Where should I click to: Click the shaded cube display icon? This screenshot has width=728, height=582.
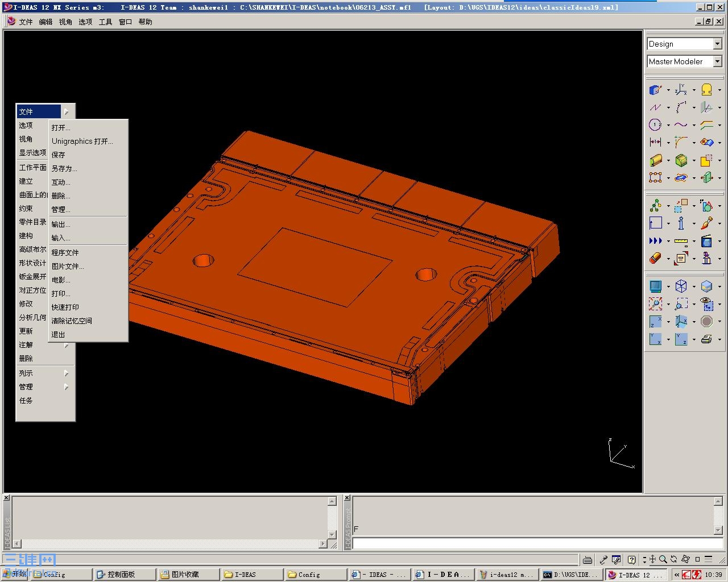point(706,286)
